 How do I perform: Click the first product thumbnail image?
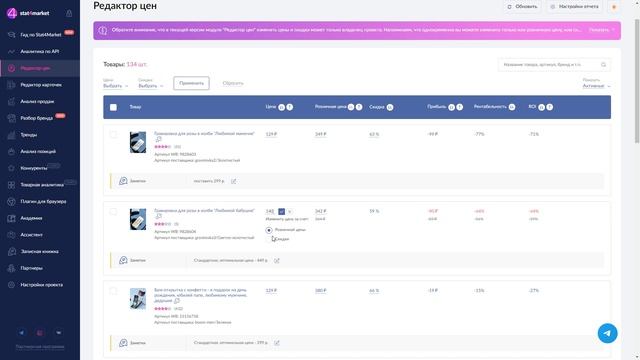pyautogui.click(x=138, y=142)
